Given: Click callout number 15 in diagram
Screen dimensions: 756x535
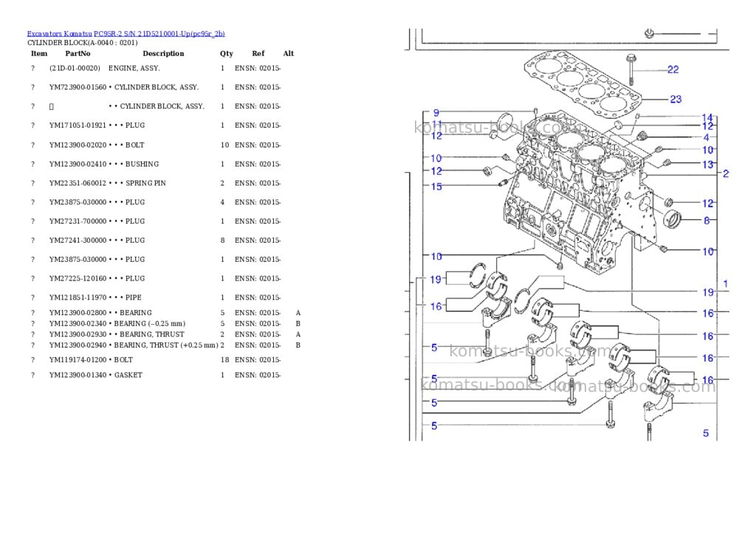Looking at the screenshot, I should (x=436, y=187).
